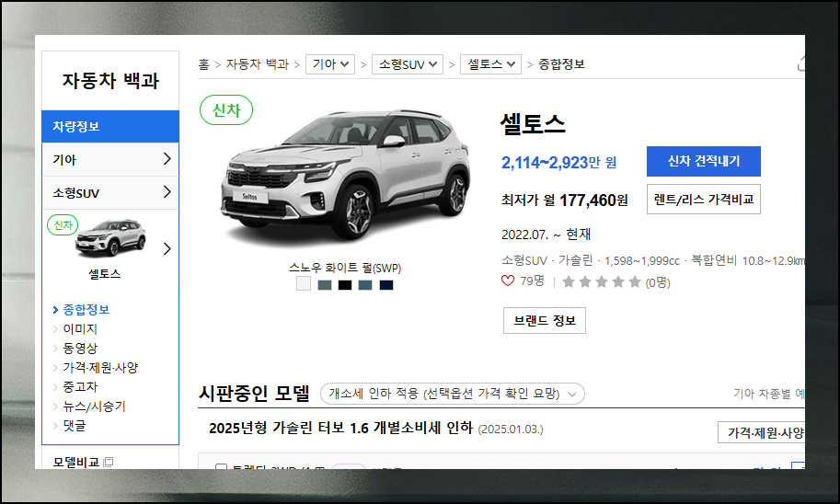Click the 신차 견적내기 button

(x=704, y=161)
